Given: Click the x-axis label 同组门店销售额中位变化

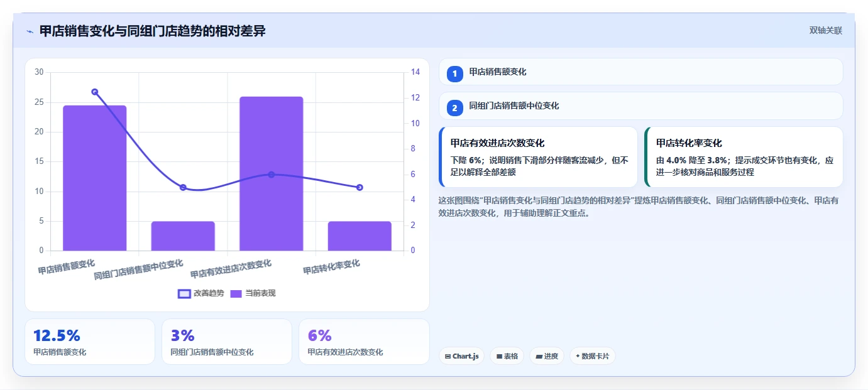Looking at the screenshot, I should 139,270.
